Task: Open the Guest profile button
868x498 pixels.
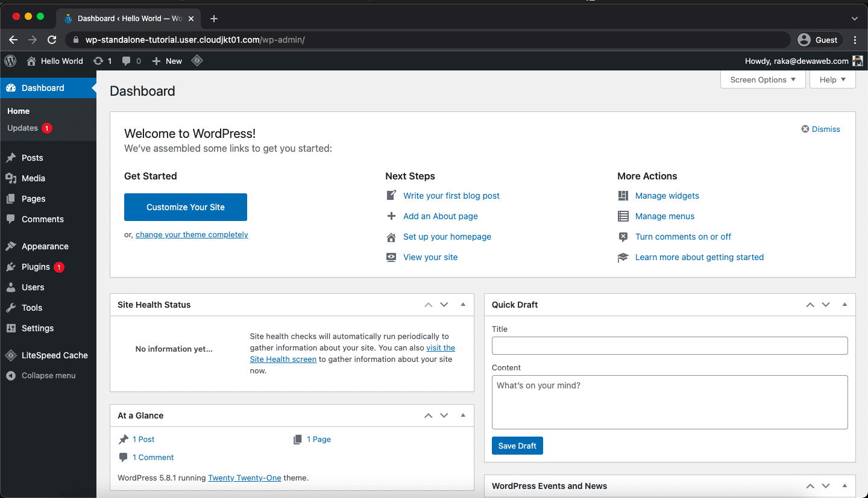Action: [818, 40]
